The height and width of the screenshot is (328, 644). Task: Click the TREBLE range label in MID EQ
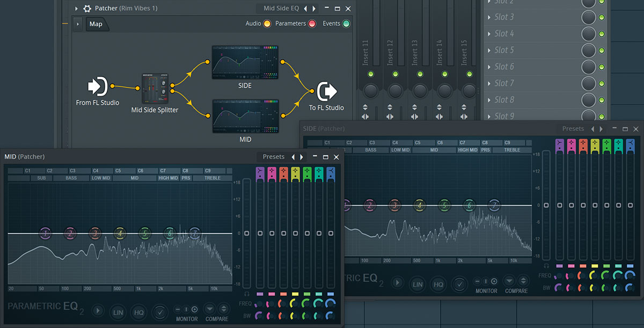[x=213, y=178]
